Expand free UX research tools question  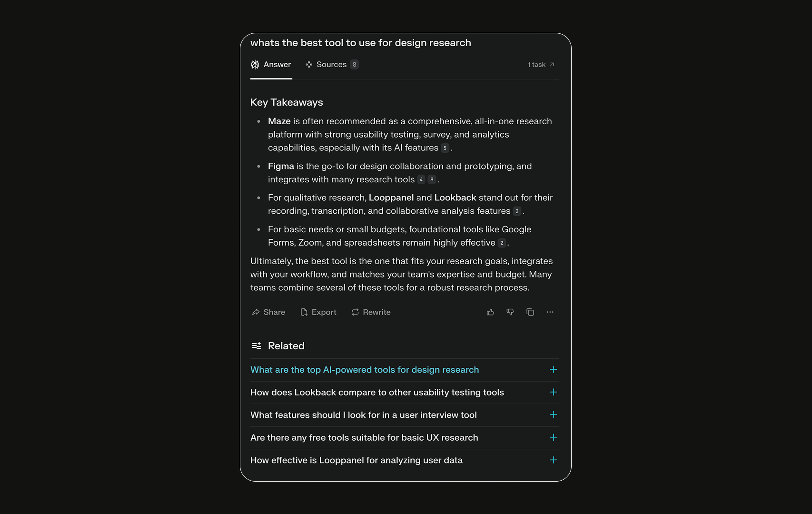pos(405,438)
